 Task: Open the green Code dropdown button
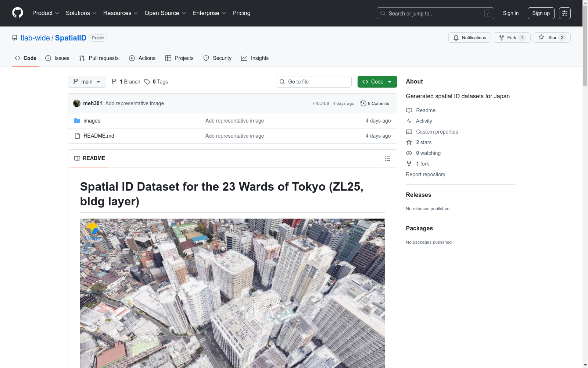377,82
